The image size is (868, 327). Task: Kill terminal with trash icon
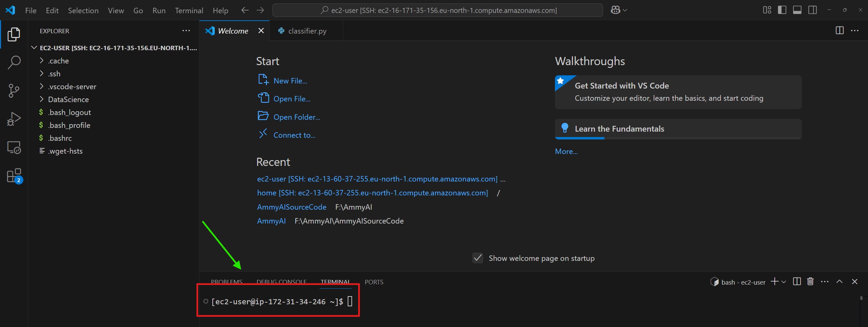(810, 282)
